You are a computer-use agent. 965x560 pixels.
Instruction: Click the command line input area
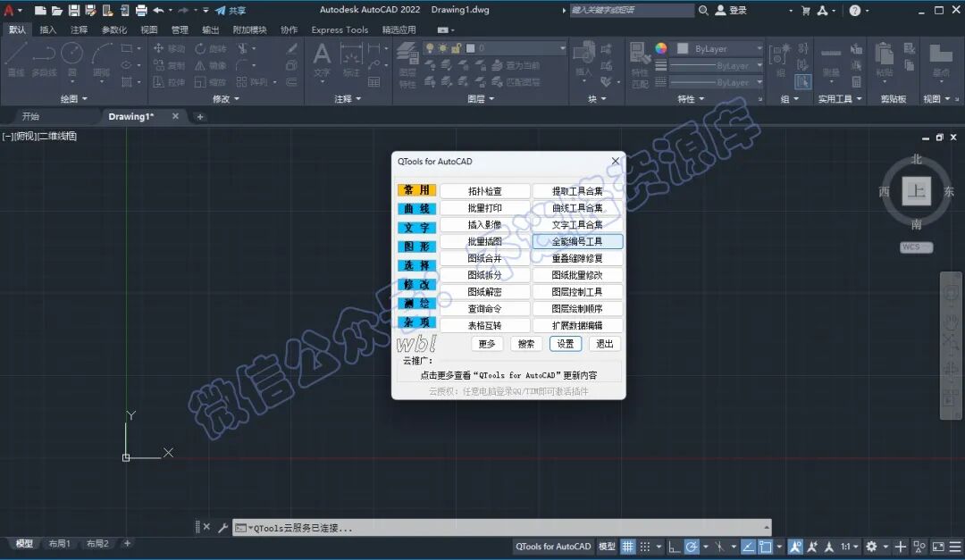coord(501,527)
